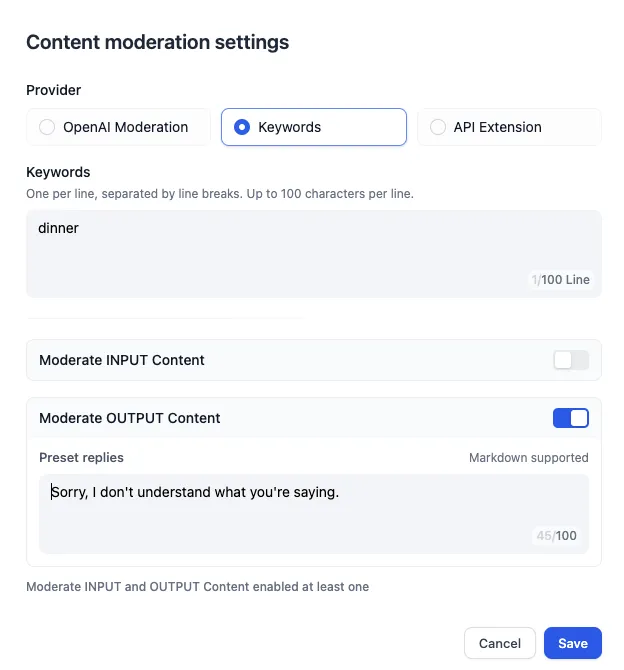Enable the Moderate INPUT Content switch

[x=571, y=360]
